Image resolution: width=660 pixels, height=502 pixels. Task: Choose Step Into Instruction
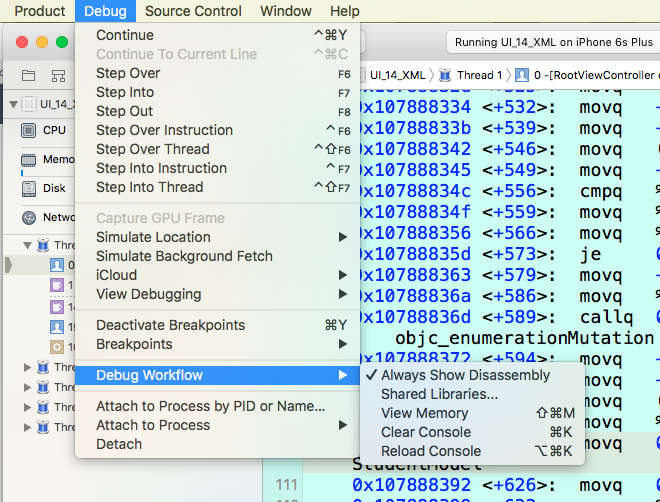pyautogui.click(x=217, y=168)
